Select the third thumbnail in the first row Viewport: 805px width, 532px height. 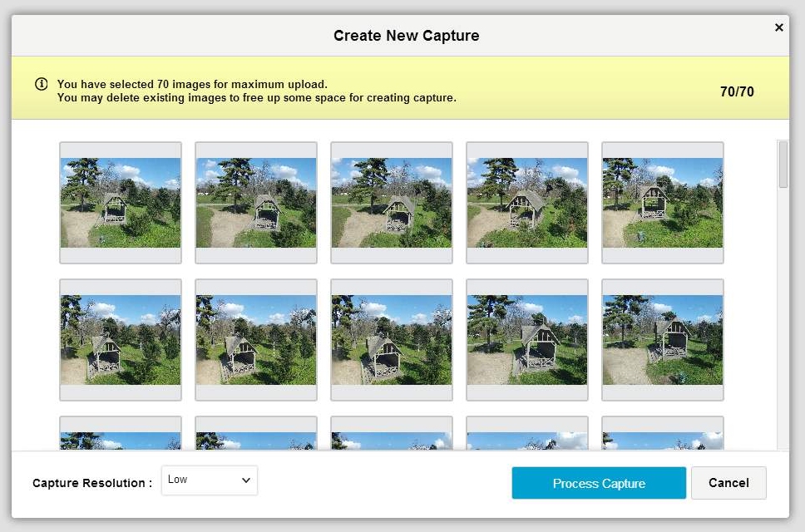pos(392,203)
